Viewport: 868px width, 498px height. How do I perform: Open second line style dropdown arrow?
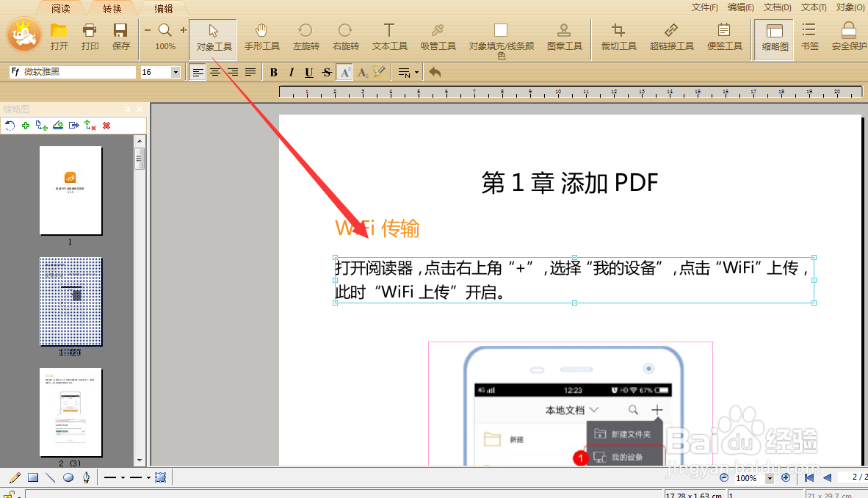148,477
